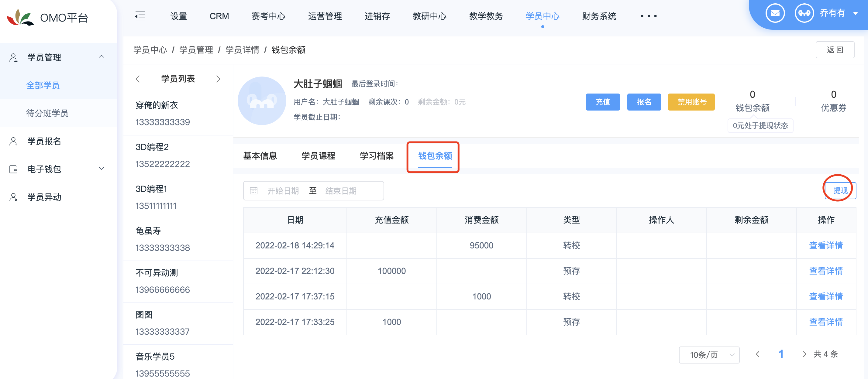Click the 学员异动 person icon
The image size is (868, 379).
tap(13, 197)
